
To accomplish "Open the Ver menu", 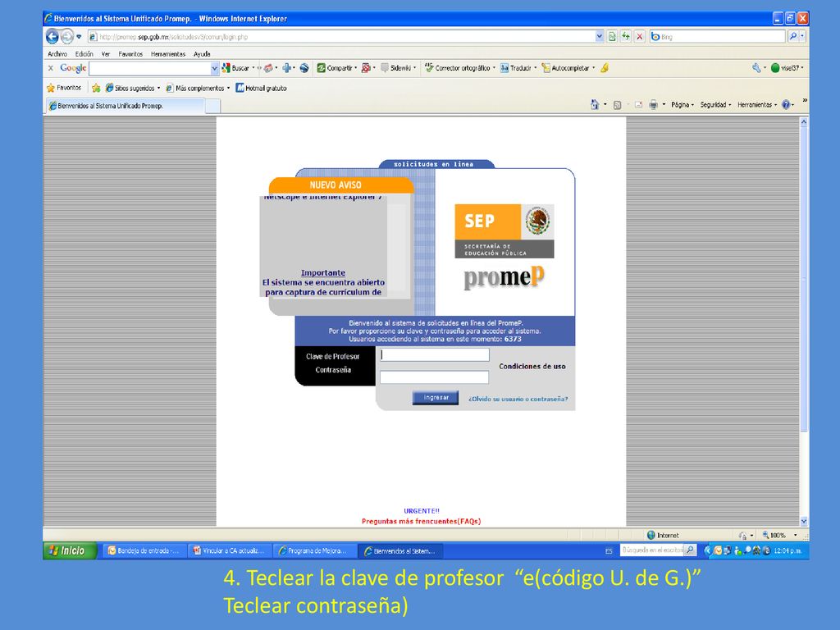I will (x=106, y=54).
